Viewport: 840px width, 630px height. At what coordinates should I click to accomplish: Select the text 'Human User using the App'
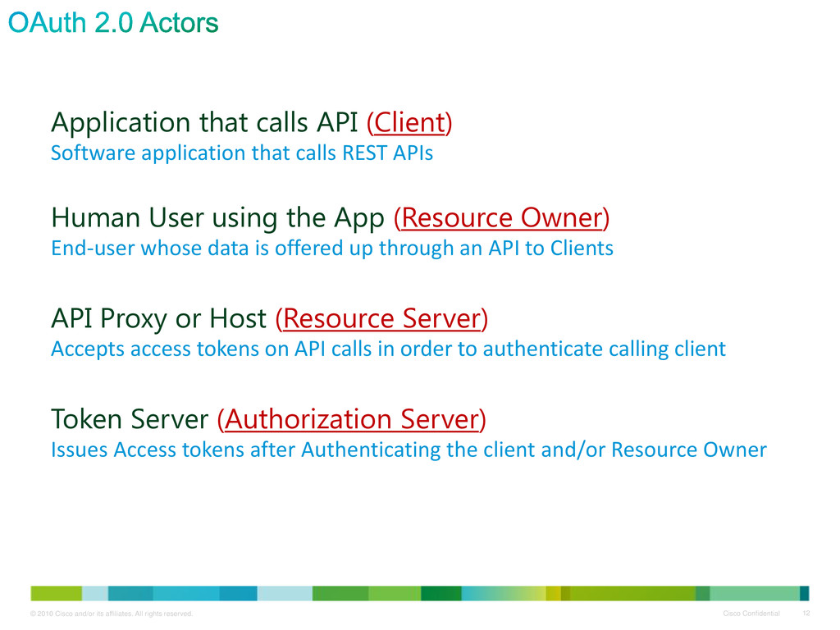tap(217, 218)
